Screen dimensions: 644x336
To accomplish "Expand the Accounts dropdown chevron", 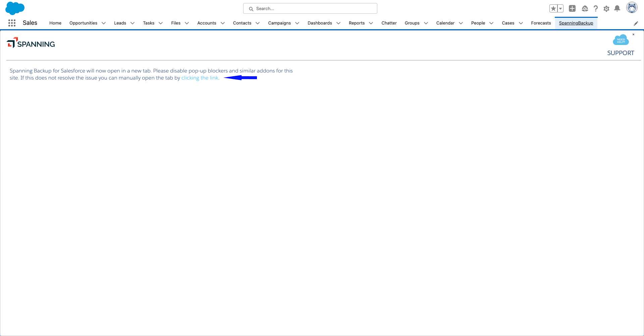I will point(223,23).
